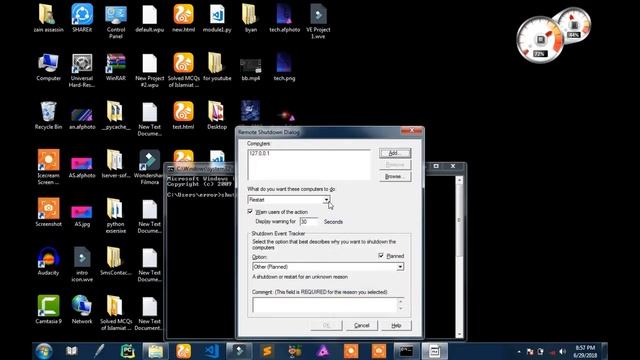This screenshot has width=640, height=360.
Task: Select the New Project #2.wpu file
Action: click(149, 70)
